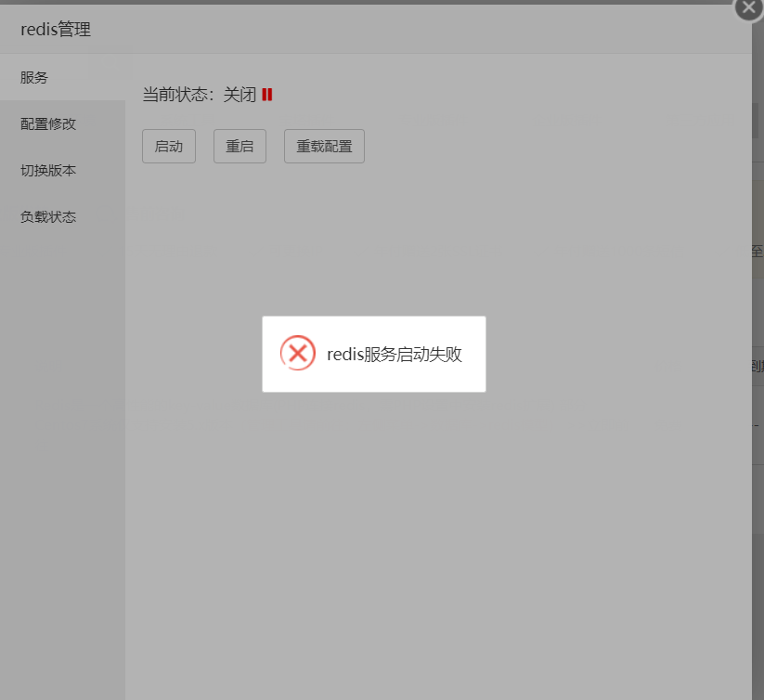Close the redis管理 dialog

749,7
